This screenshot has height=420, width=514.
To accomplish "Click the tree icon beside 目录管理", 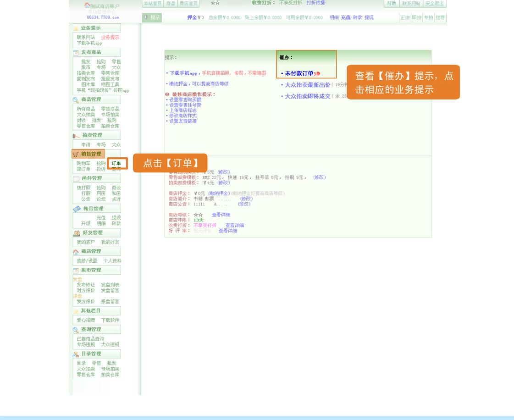I will [x=76, y=354].
